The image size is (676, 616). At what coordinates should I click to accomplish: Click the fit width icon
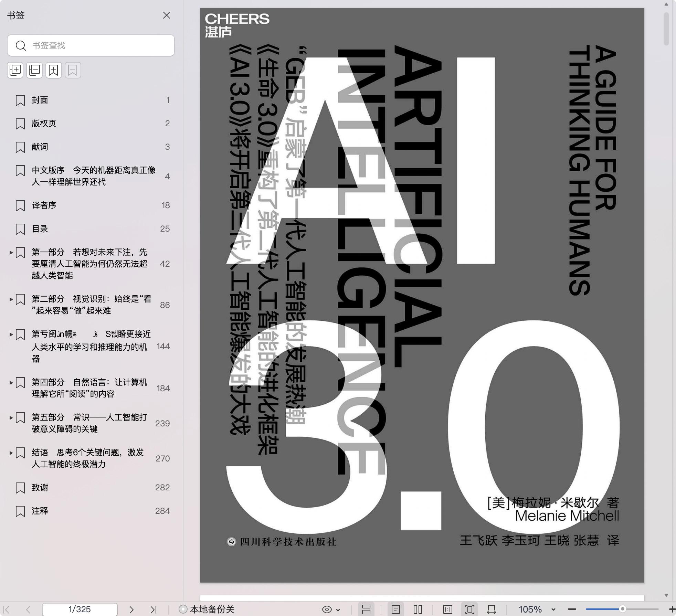[492, 609]
